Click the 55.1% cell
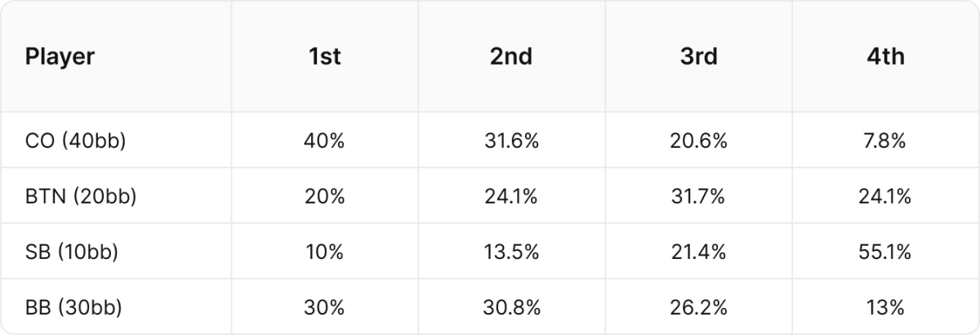The height and width of the screenshot is (335, 980). 886,252
